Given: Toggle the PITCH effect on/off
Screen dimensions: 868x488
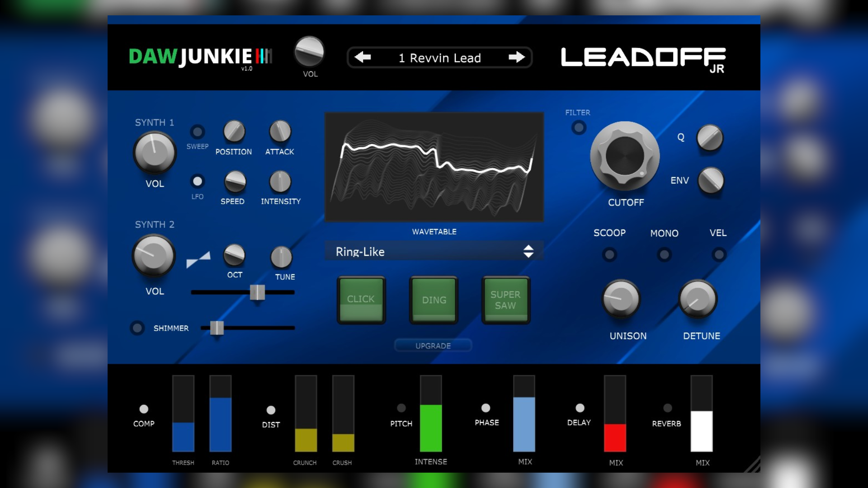Looking at the screenshot, I should (401, 408).
